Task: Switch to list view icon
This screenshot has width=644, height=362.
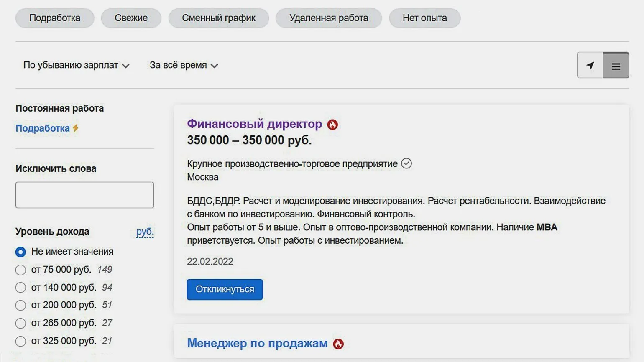Action: tap(616, 66)
